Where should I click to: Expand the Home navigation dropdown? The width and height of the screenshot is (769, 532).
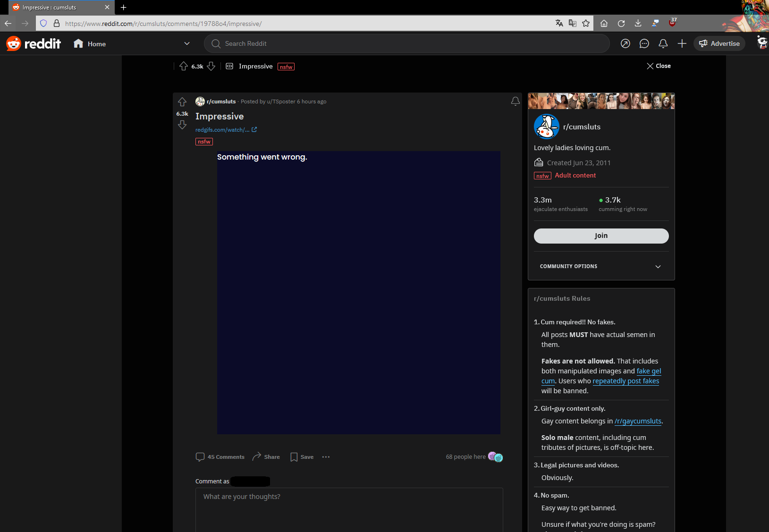(187, 44)
